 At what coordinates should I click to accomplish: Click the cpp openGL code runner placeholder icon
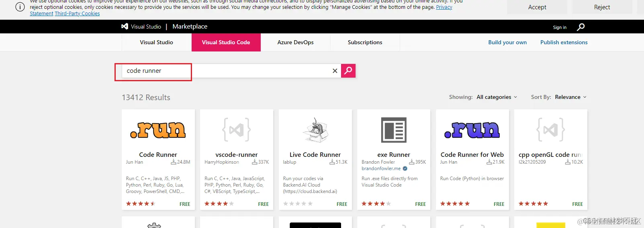coord(551,129)
